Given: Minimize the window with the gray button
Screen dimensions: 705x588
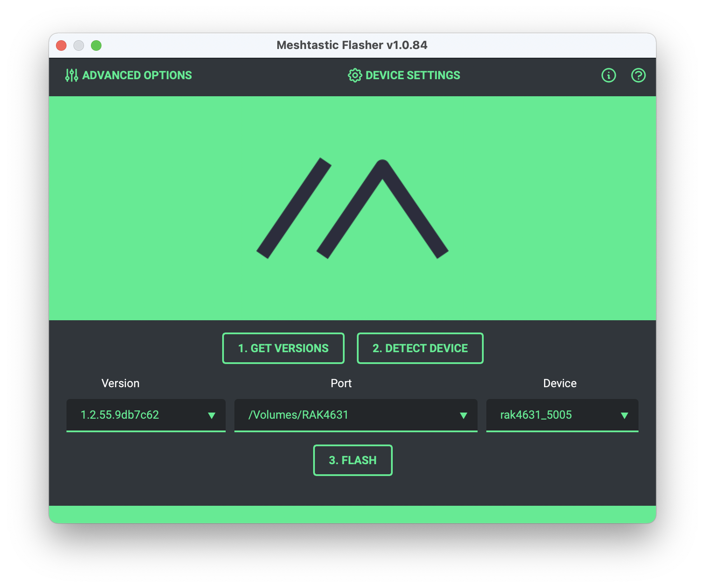Looking at the screenshot, I should (79, 45).
